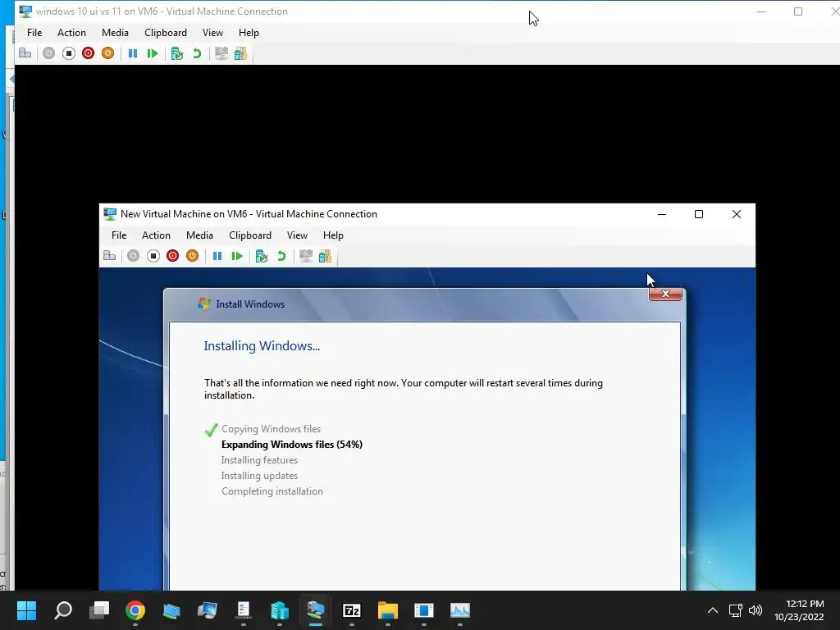Click the 'Copying Windows files' step
Screen dimensions: 840x630
point(271,428)
